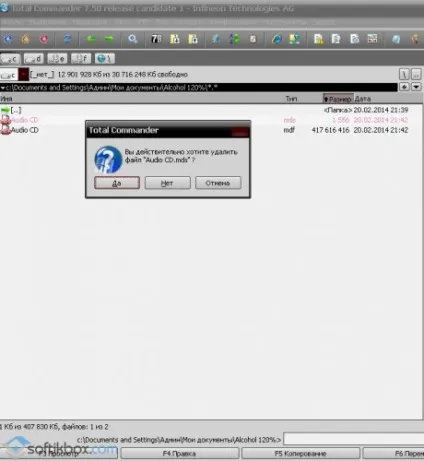Focus the command line input field
Viewport: 424px width, 461px height.
click(354, 439)
